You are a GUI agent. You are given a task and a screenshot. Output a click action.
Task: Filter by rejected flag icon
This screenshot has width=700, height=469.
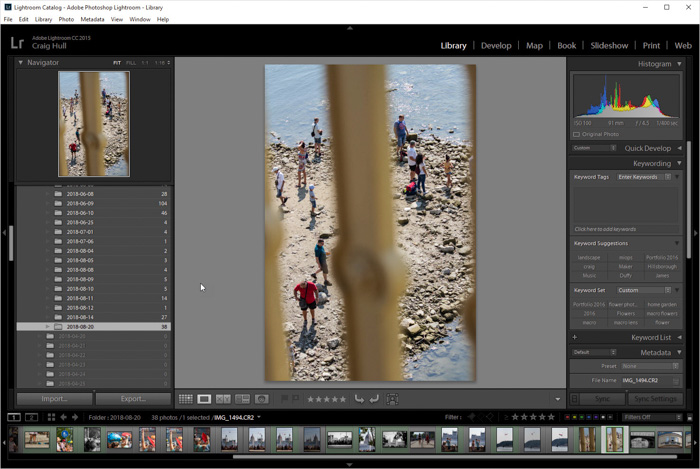pos(490,417)
